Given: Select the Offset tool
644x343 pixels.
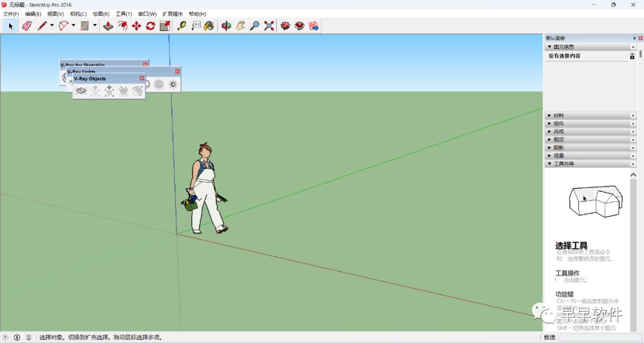Looking at the screenshot, I should [x=122, y=26].
